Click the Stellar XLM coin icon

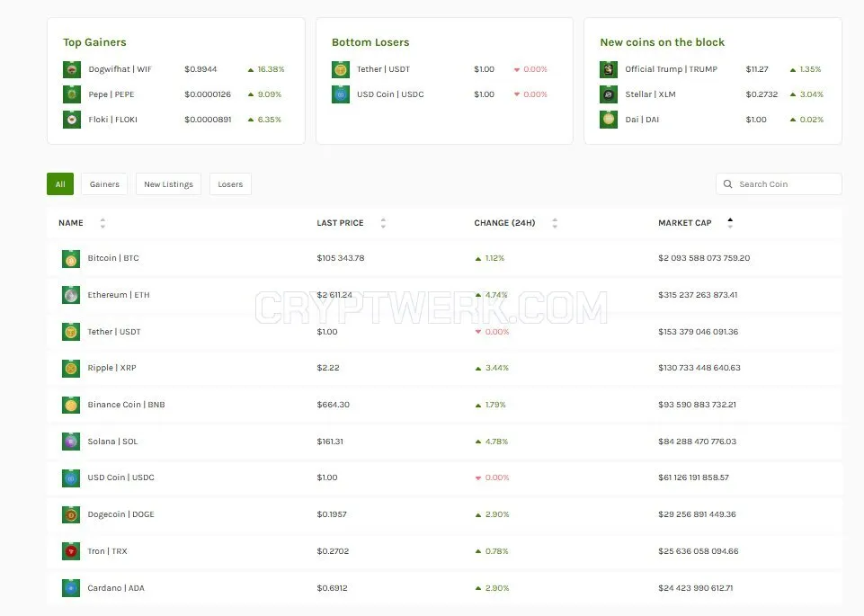[609, 94]
